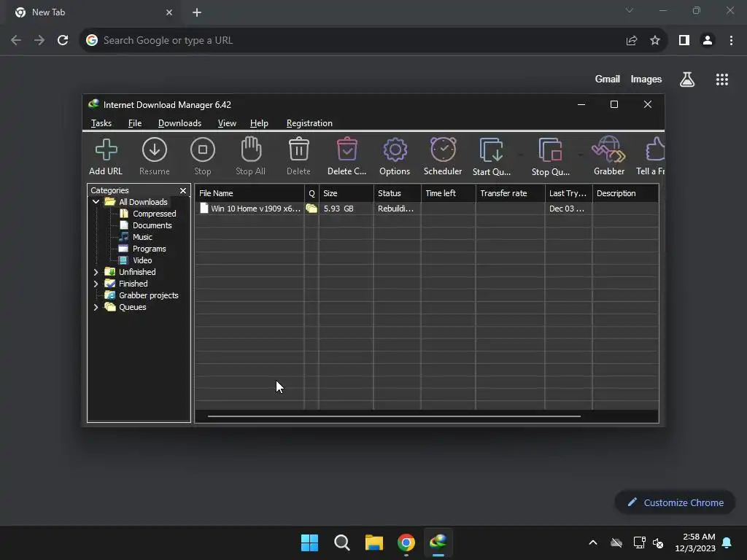The height and width of the screenshot is (560, 747).
Task: Open the Grabber tool icon
Action: tap(608, 149)
